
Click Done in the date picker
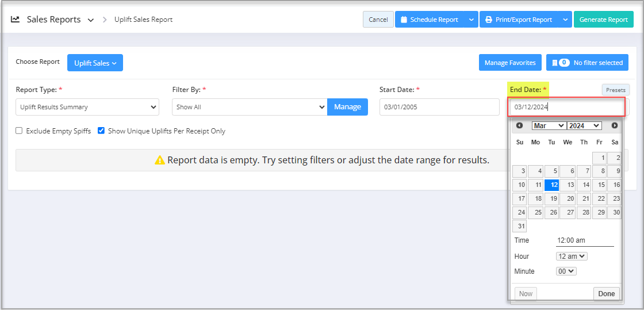tap(606, 293)
